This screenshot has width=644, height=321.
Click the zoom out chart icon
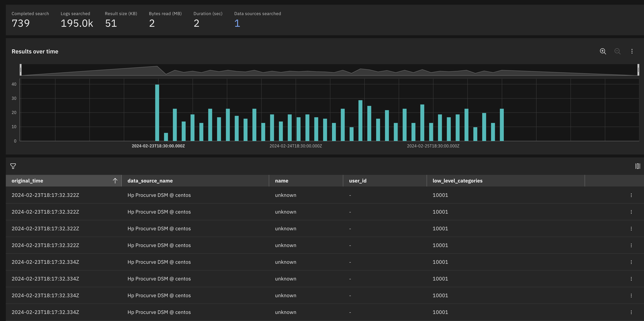coord(617,51)
